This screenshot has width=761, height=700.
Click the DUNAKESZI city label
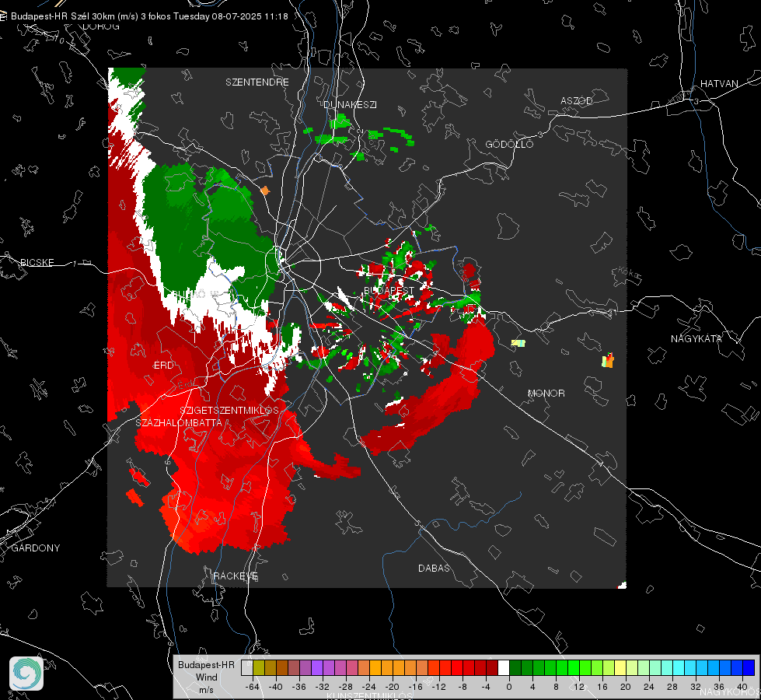point(350,104)
